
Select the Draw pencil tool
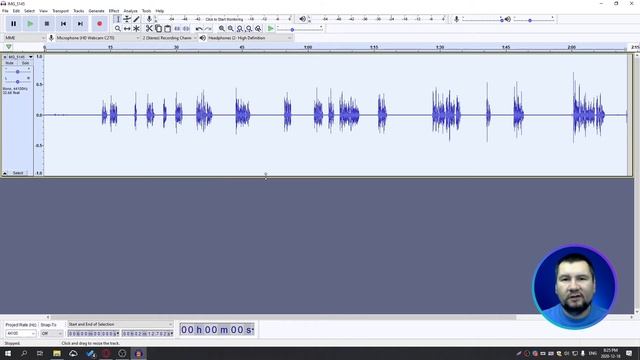click(x=136, y=19)
